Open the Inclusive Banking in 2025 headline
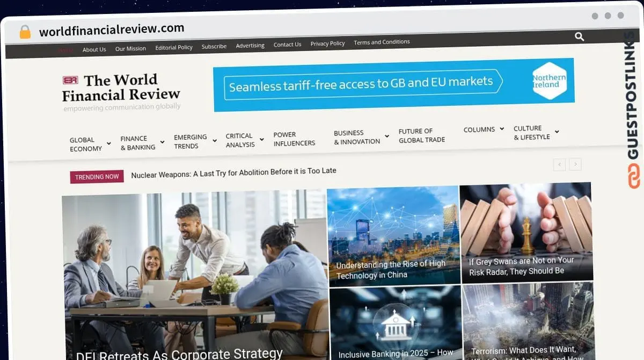The width and height of the screenshot is (644, 360). point(396,354)
